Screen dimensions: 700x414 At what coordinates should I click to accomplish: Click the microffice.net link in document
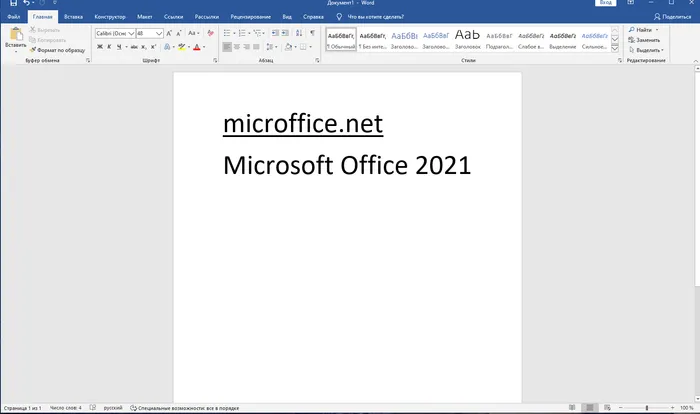point(303,124)
